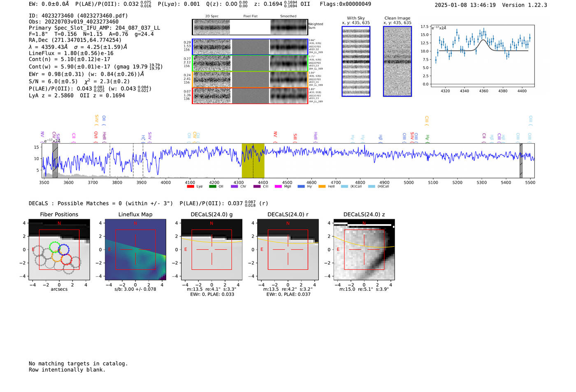
Task: Click the green OII legend swatch
Action: pyautogui.click(x=213, y=186)
